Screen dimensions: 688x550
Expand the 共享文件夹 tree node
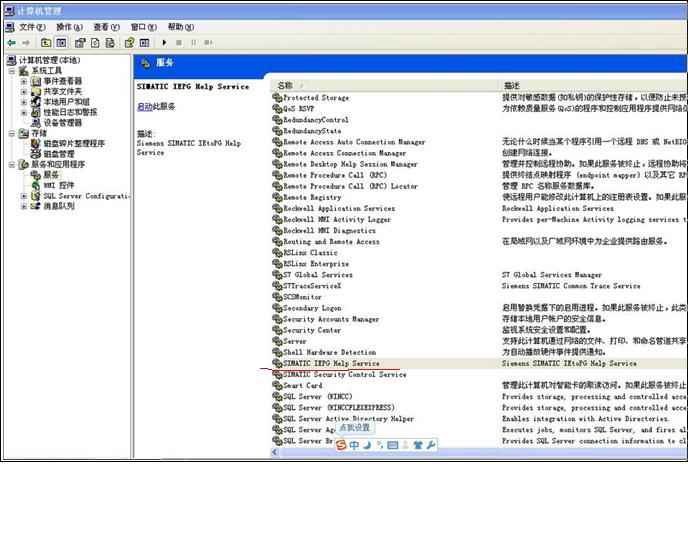(x=24, y=92)
